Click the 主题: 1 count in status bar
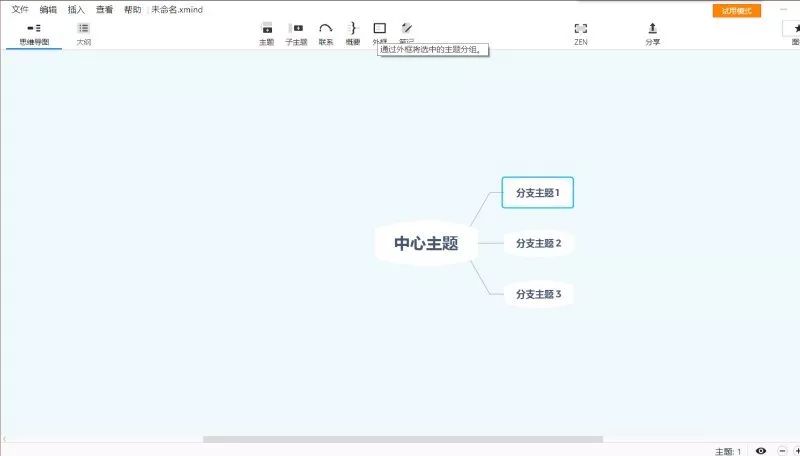The width and height of the screenshot is (800, 456). pyautogui.click(x=728, y=451)
